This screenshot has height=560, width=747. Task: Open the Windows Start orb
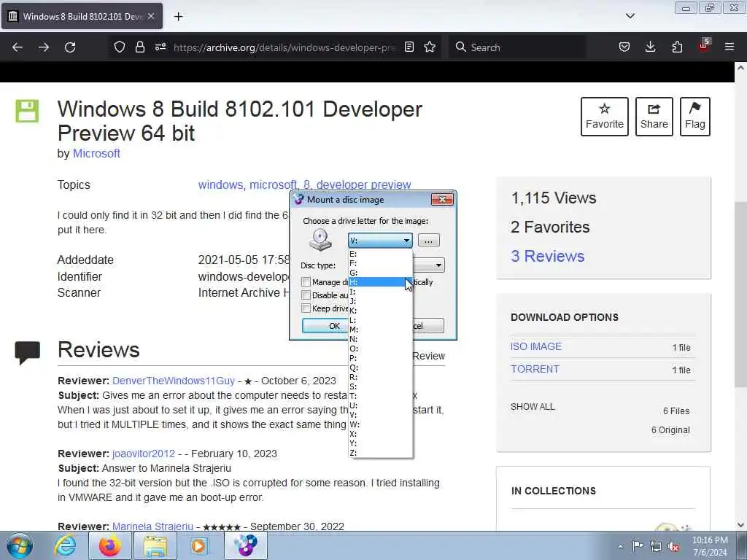[20, 545]
